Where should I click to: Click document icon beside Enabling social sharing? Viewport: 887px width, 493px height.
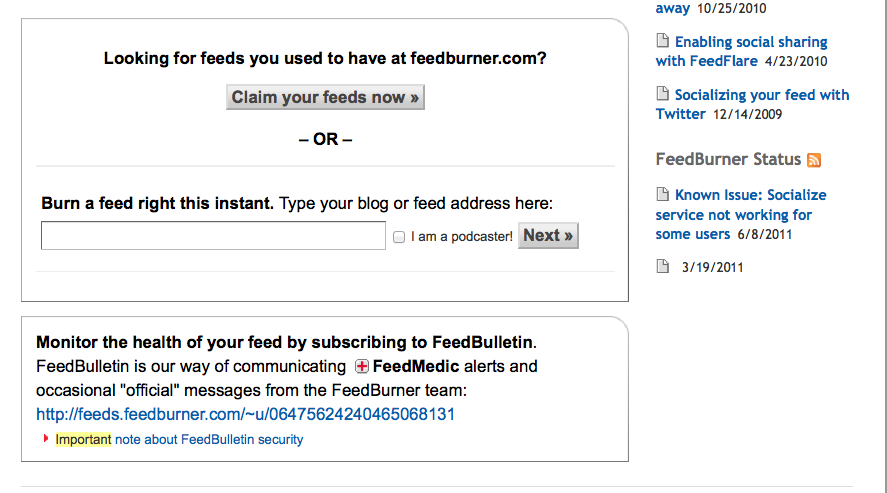tap(662, 41)
